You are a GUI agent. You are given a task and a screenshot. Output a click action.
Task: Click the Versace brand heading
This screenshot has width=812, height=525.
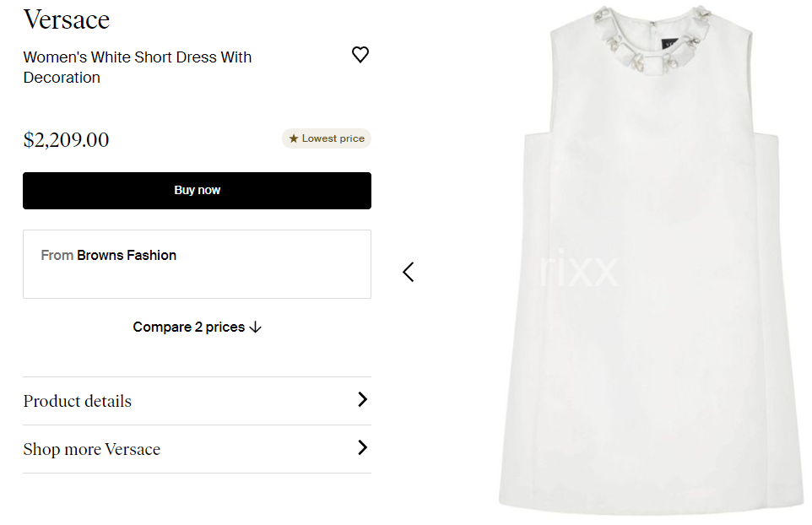(x=67, y=19)
